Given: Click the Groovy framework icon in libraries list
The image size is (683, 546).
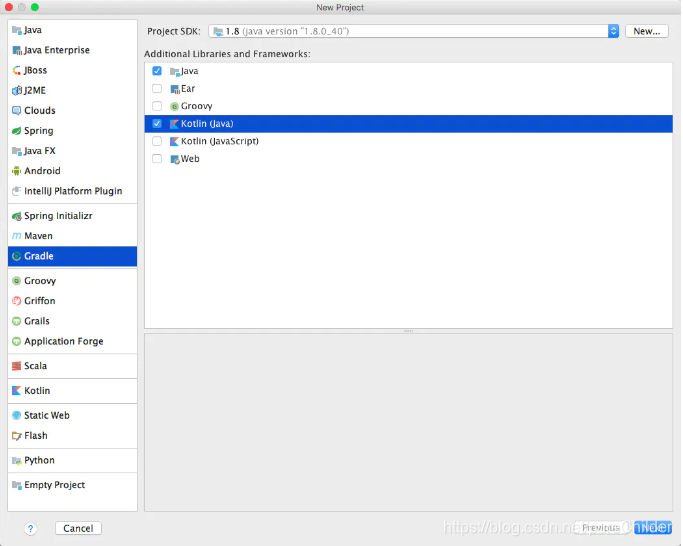Looking at the screenshot, I should point(175,106).
